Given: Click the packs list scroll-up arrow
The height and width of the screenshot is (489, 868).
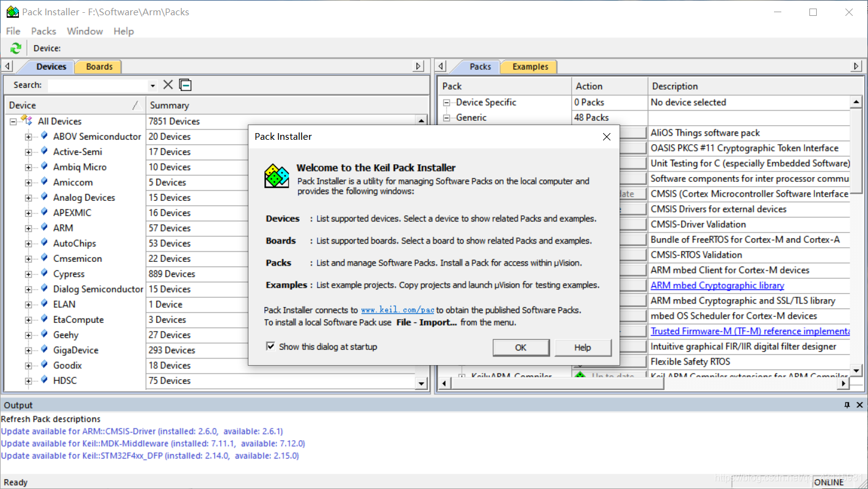Looking at the screenshot, I should pos(856,103).
